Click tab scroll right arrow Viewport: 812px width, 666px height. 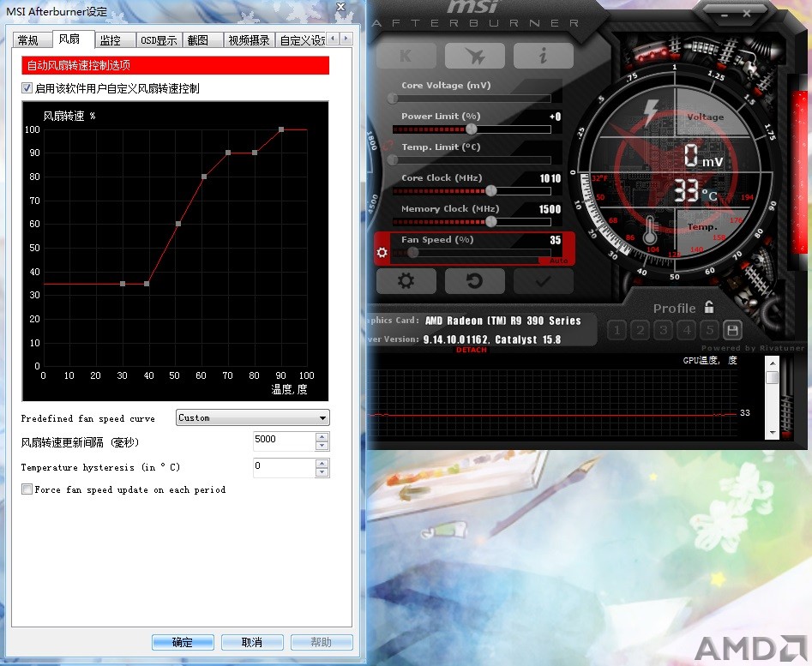coord(346,39)
